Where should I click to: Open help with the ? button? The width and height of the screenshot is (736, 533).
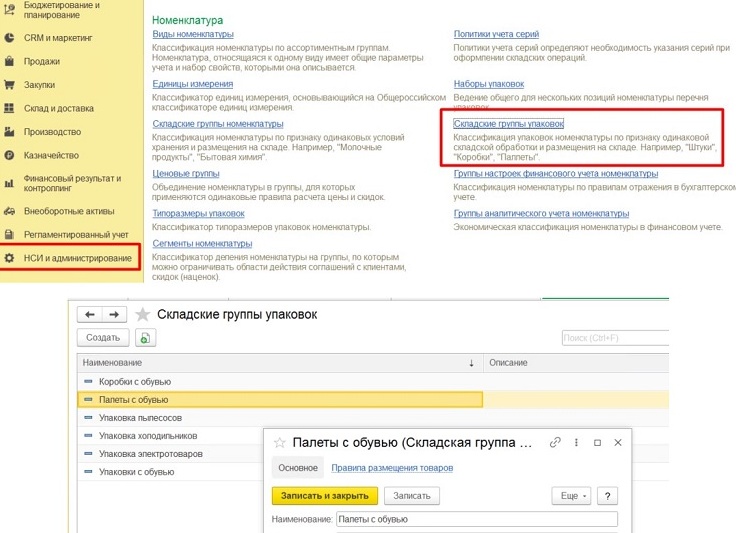607,496
